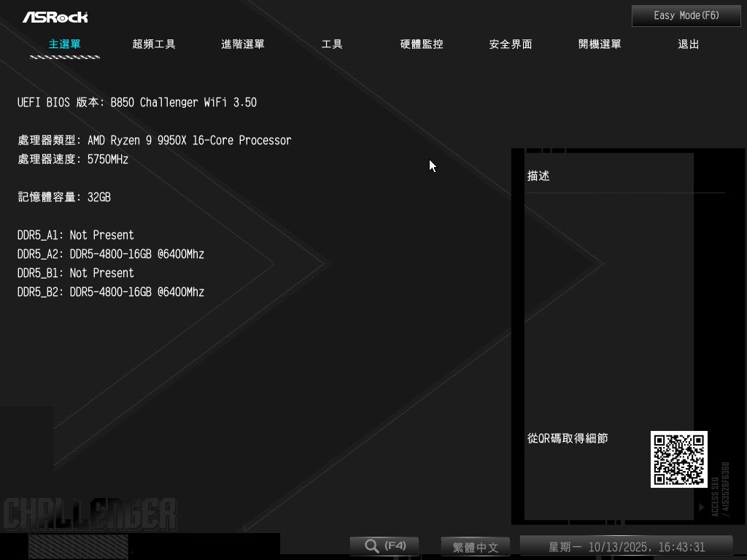Open the 安全界面 tab

pyautogui.click(x=511, y=44)
